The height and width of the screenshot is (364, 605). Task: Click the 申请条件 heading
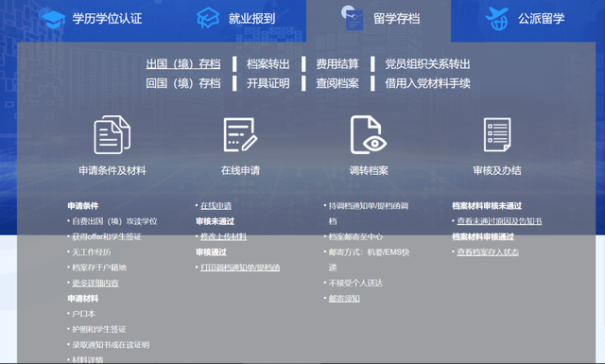[x=83, y=206]
